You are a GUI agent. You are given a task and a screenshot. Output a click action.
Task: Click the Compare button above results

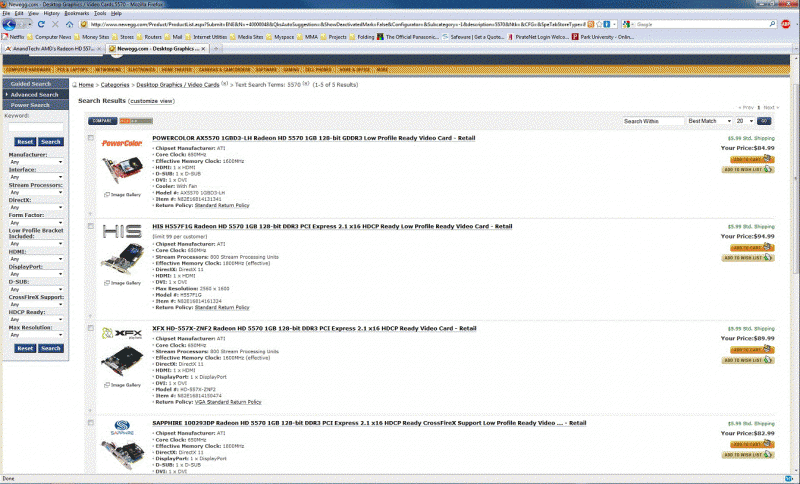[103, 121]
